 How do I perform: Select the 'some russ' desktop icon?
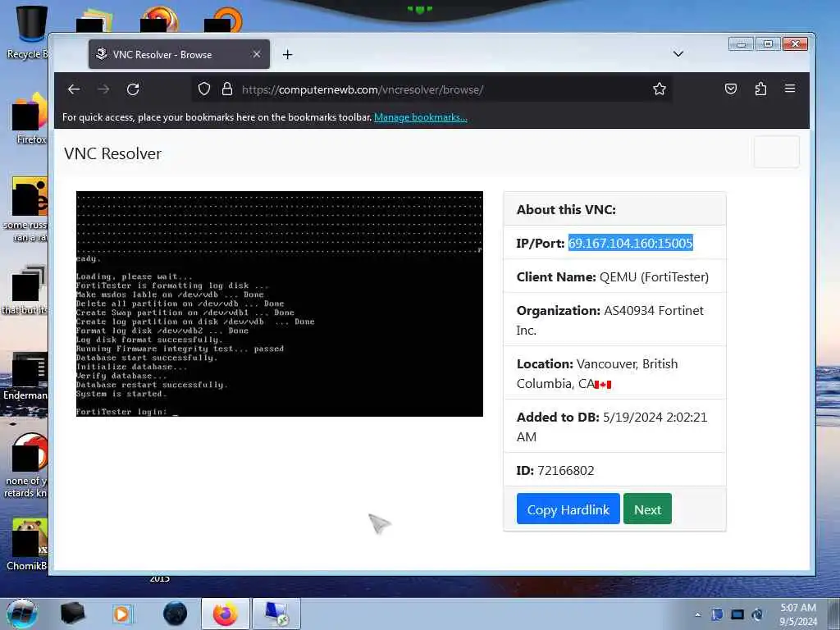pyautogui.click(x=25, y=210)
